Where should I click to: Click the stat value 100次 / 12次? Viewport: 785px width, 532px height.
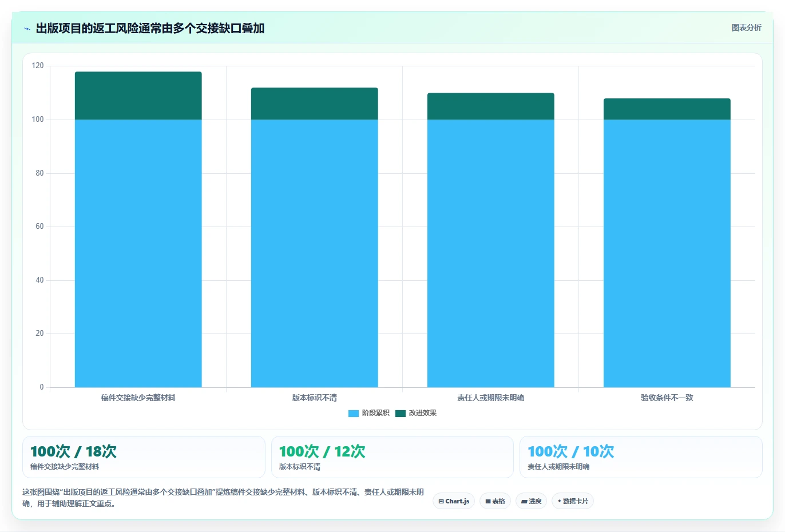point(322,451)
